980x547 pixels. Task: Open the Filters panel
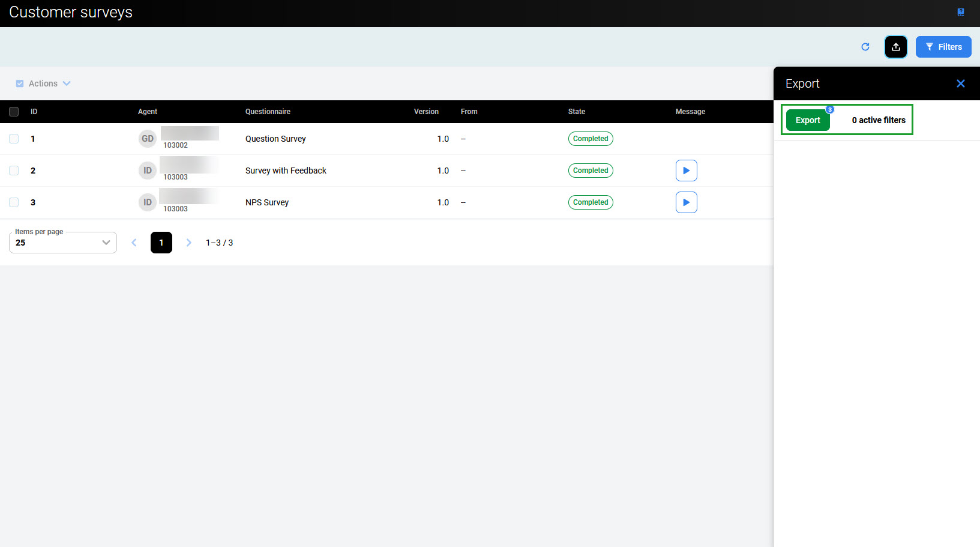(x=943, y=47)
